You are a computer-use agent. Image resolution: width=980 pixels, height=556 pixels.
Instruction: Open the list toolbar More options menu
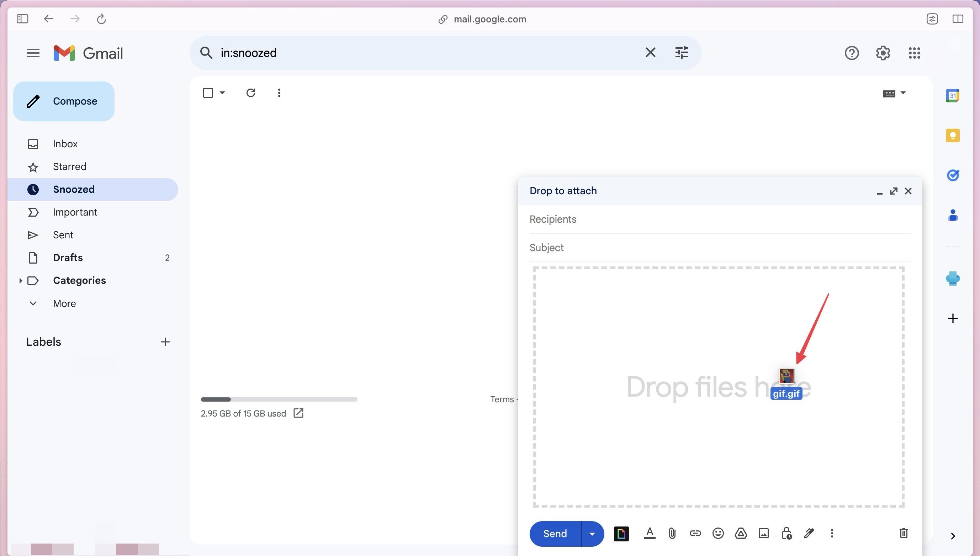(x=279, y=93)
